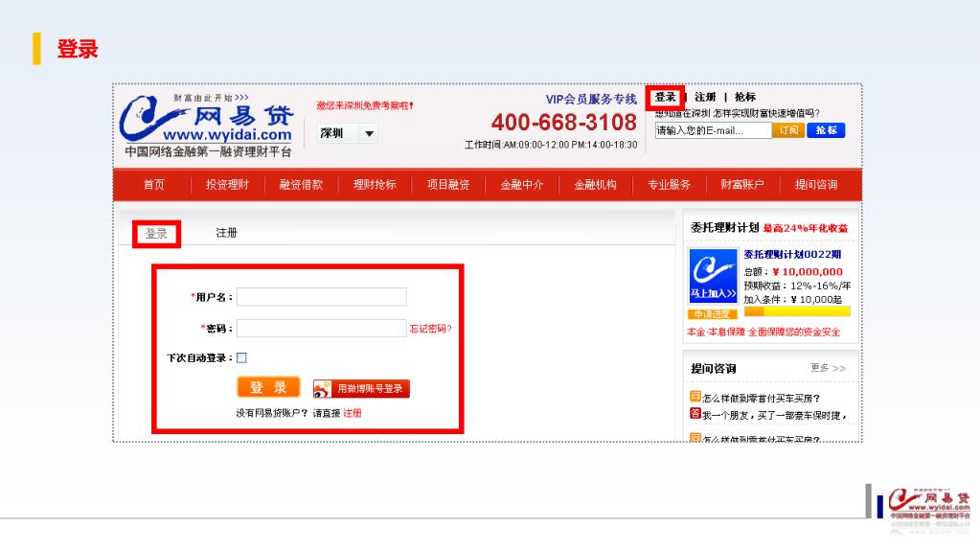Click the orange 订阅 button

tap(788, 130)
